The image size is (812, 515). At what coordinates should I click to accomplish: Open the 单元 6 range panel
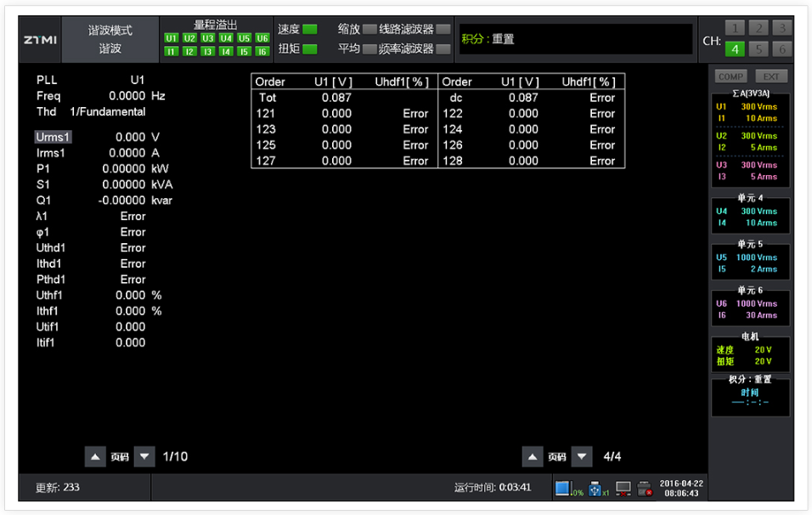pos(751,308)
